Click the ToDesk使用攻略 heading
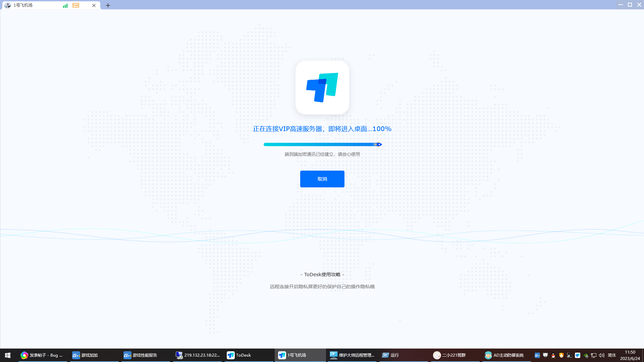 coord(322,275)
